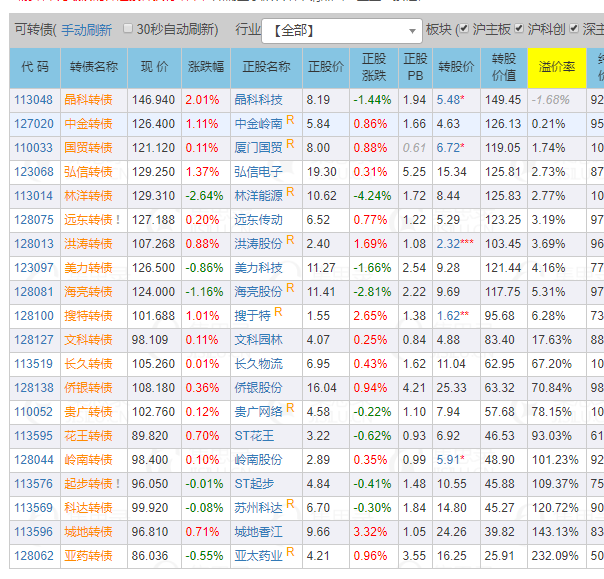Sort by the 现价 column header
The image size is (604, 579).
(x=154, y=67)
